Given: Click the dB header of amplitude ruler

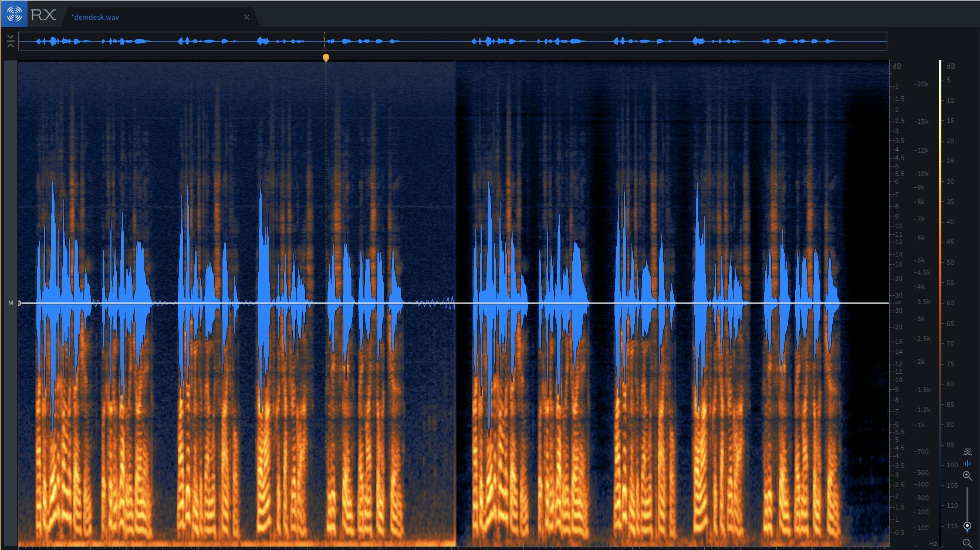Looking at the screenshot, I should [897, 66].
